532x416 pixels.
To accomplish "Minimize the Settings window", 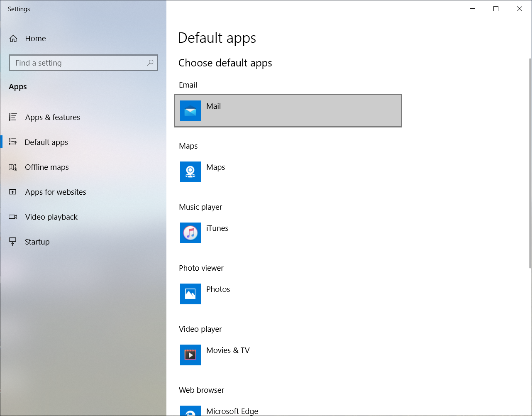I will [472, 9].
